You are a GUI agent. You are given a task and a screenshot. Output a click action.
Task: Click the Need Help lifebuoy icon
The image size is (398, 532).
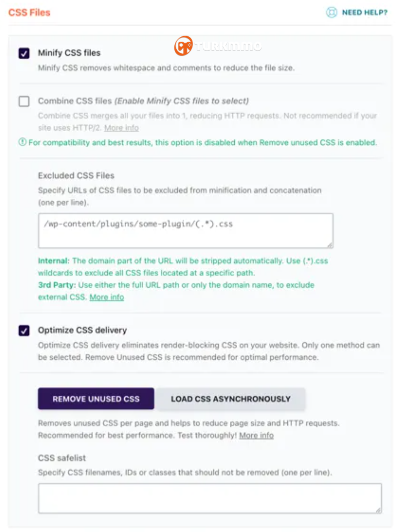point(331,12)
